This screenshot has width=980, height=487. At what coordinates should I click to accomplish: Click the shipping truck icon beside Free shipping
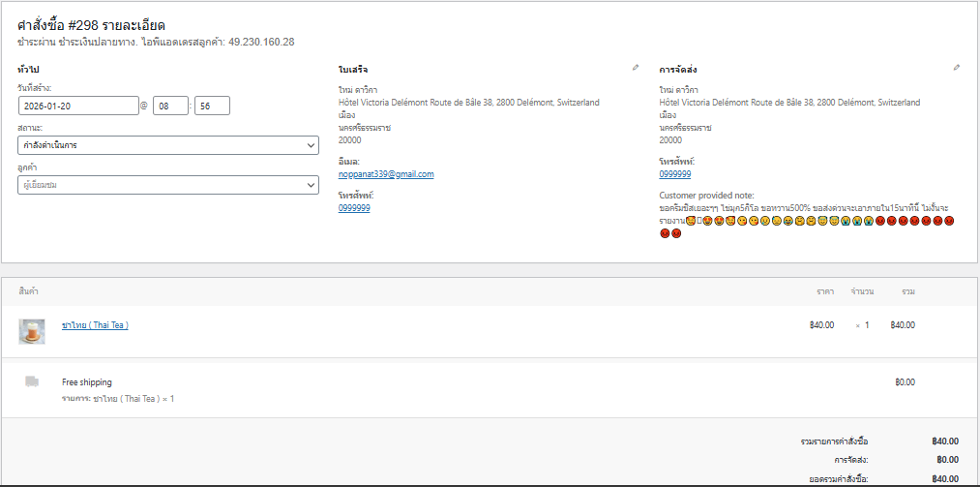click(32, 382)
